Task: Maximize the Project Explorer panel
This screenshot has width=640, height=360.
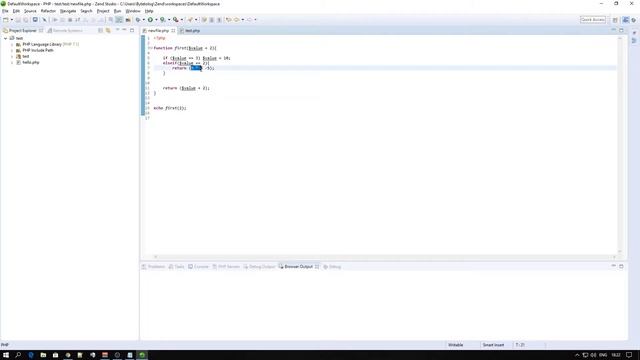Action: 132,30
